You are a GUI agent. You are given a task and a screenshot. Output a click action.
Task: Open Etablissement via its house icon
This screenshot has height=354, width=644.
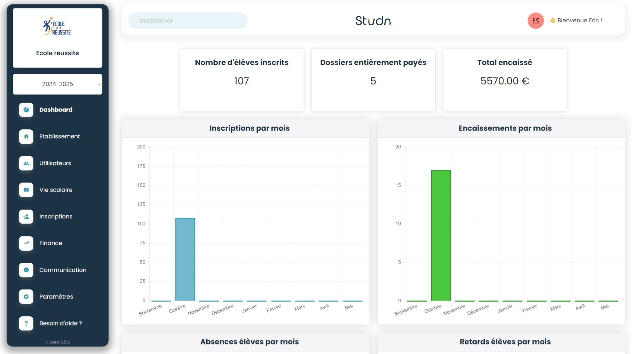(26, 136)
